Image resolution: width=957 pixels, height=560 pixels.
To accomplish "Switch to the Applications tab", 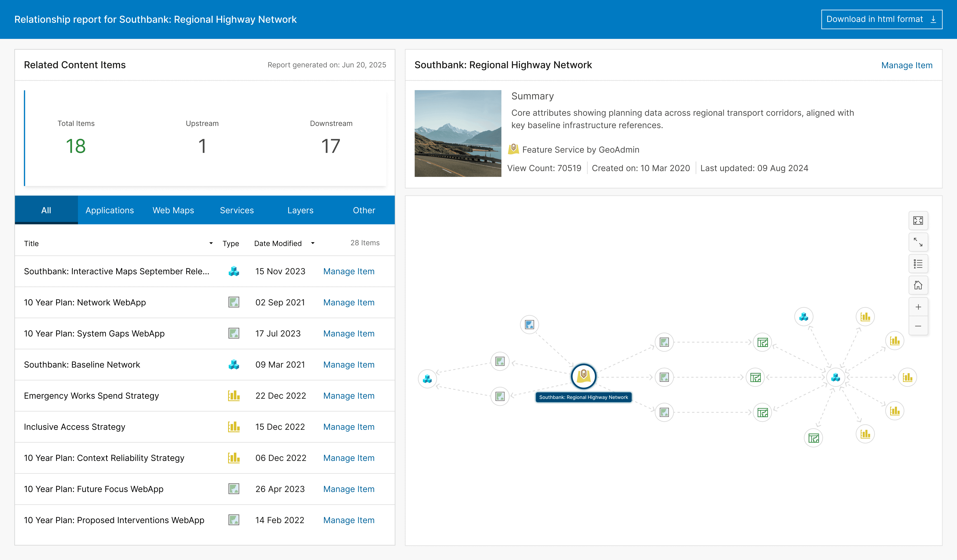I will click(110, 210).
